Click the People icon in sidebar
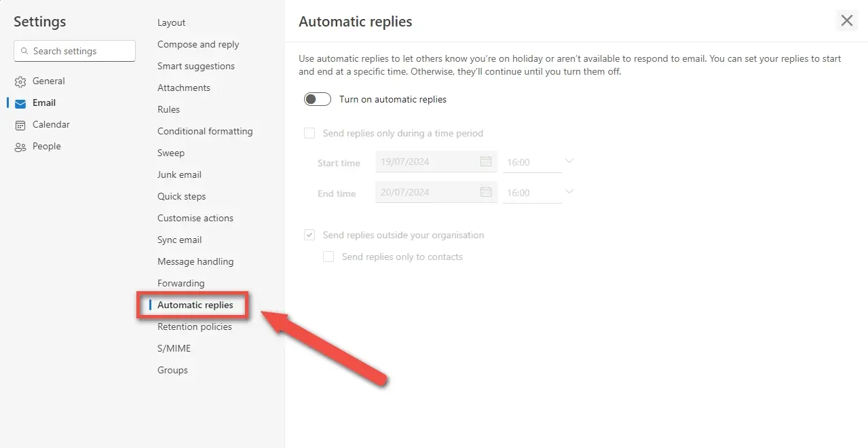This screenshot has height=448, width=868. (x=20, y=147)
